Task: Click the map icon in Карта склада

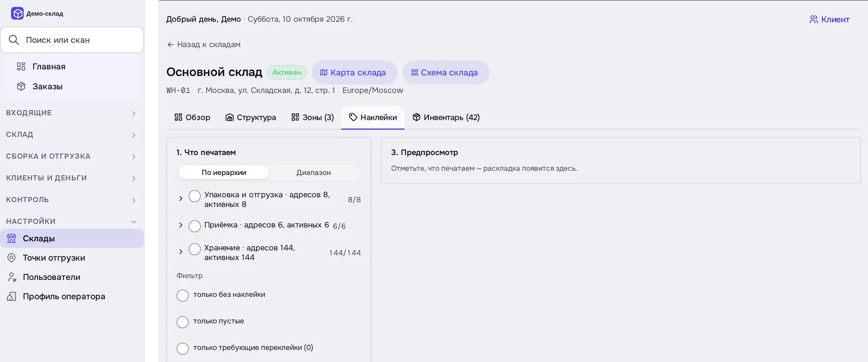Action: point(324,73)
